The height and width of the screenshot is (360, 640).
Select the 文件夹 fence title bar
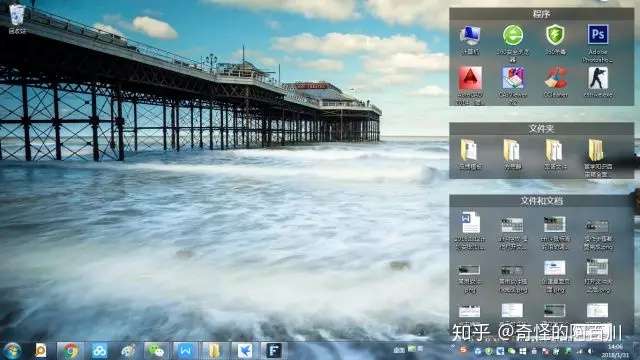click(x=542, y=129)
